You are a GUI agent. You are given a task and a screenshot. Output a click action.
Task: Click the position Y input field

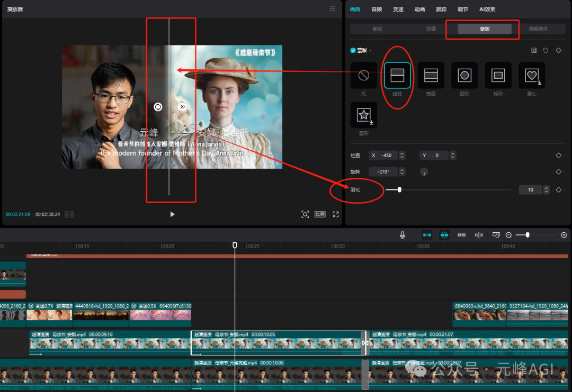coord(434,155)
